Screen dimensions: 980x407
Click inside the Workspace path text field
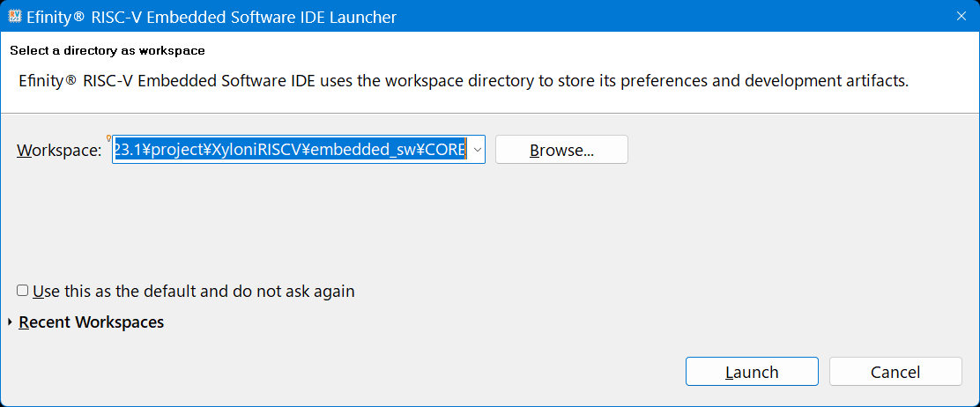click(289, 150)
